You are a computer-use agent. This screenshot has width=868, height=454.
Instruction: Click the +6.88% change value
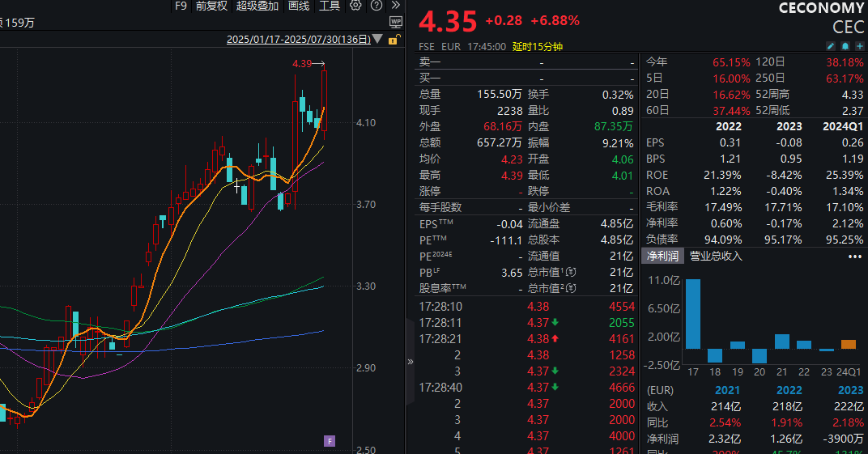(555, 20)
